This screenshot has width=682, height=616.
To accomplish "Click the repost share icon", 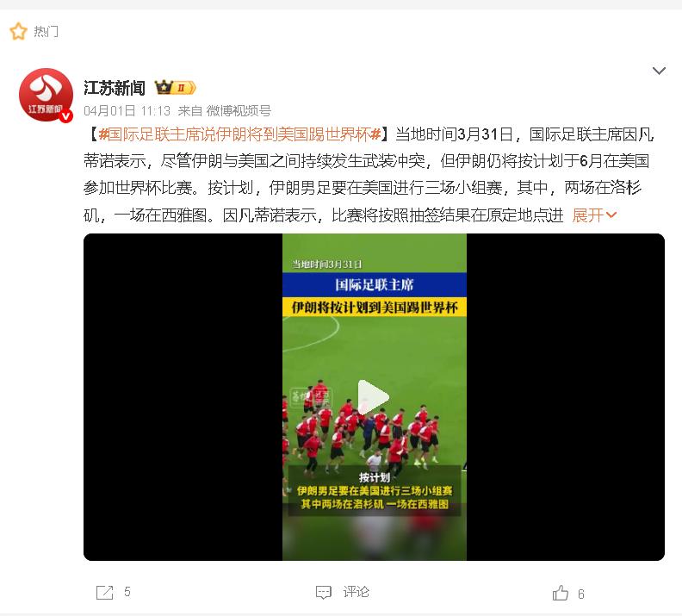I will click(104, 593).
